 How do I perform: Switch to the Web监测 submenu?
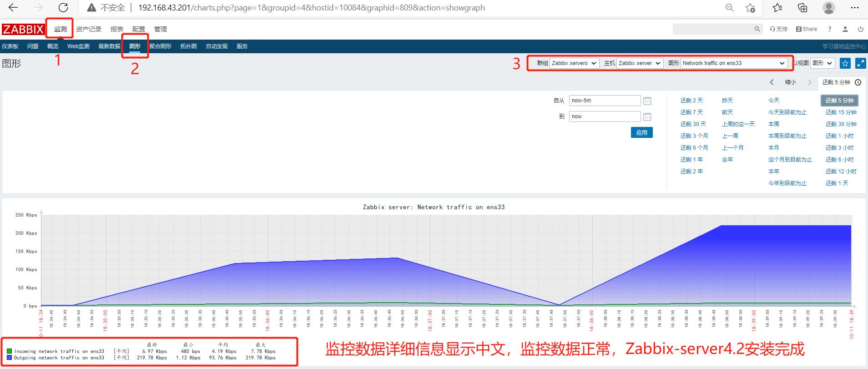click(x=78, y=46)
